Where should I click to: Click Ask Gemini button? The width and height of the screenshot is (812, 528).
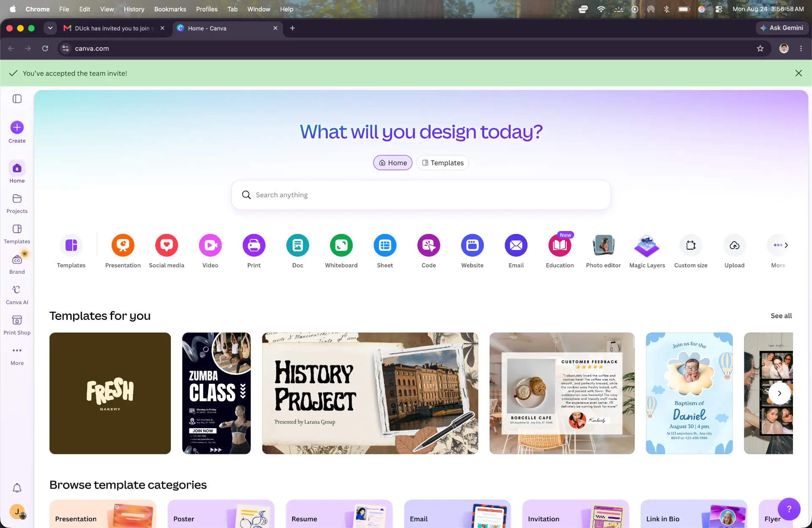point(782,28)
